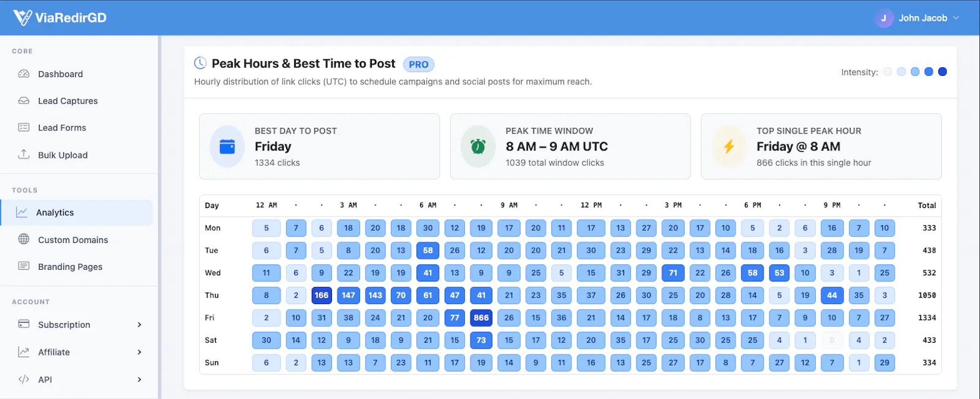Click the 'Friday @ 8 AM' text
Screen dimensions: 980x399
tap(798, 146)
